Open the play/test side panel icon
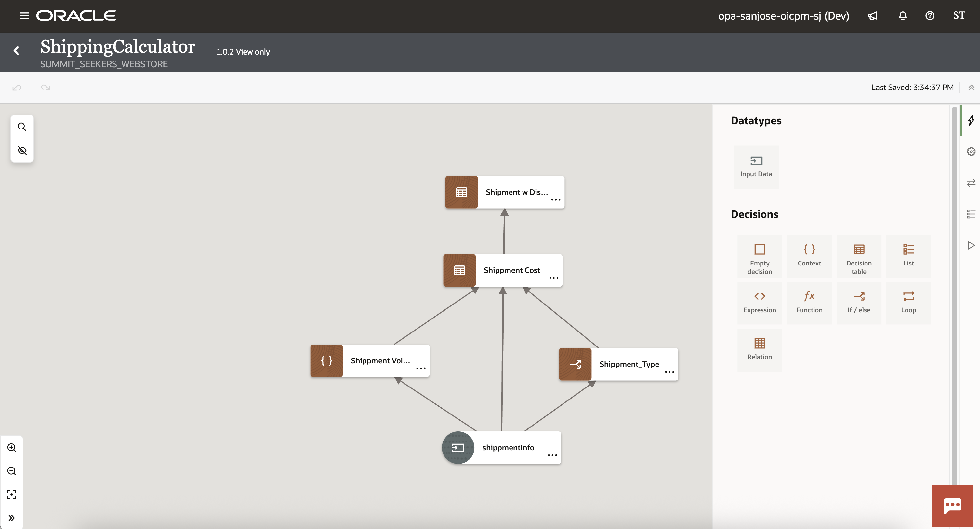Image resolution: width=980 pixels, height=529 pixels. (x=971, y=245)
